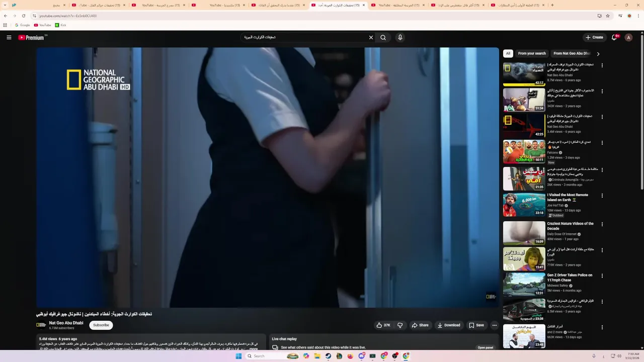This screenshot has height=362, width=644.
Task: Open I Visited the Most Remote Island
Action: (568, 197)
